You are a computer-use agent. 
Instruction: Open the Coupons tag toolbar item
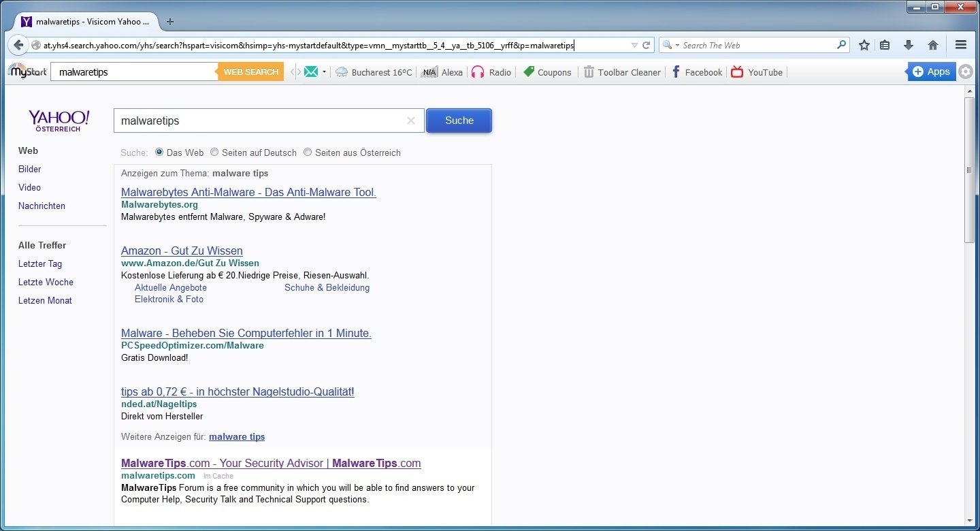pyautogui.click(x=546, y=72)
